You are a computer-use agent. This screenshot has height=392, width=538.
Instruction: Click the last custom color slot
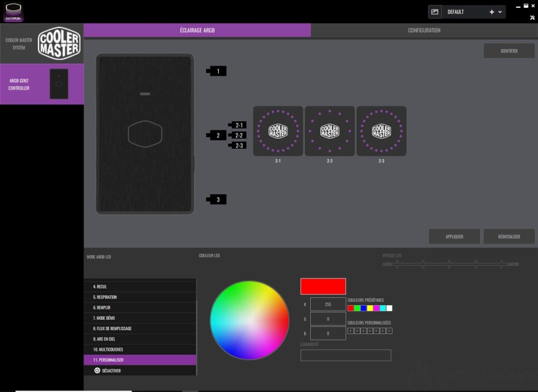point(389,331)
